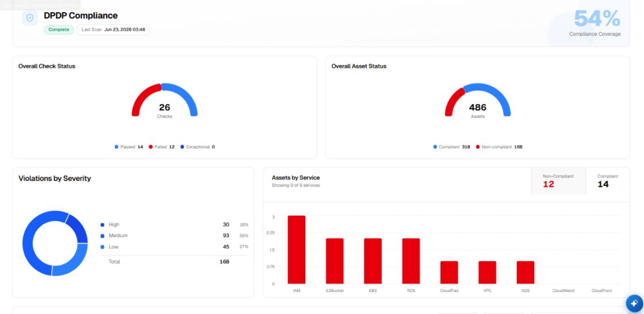Viewport: 644px width, 314px height.
Task: Click the Complete status badge
Action: [x=59, y=29]
